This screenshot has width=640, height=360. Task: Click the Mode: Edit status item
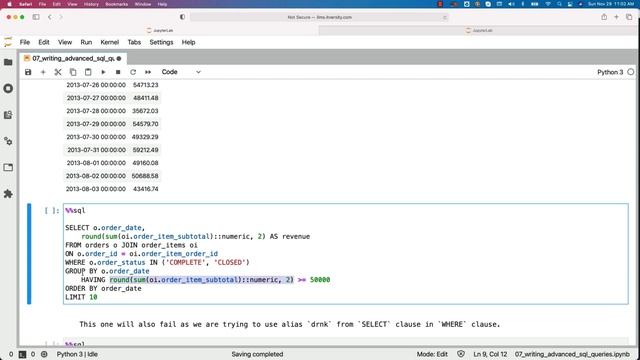click(x=432, y=354)
